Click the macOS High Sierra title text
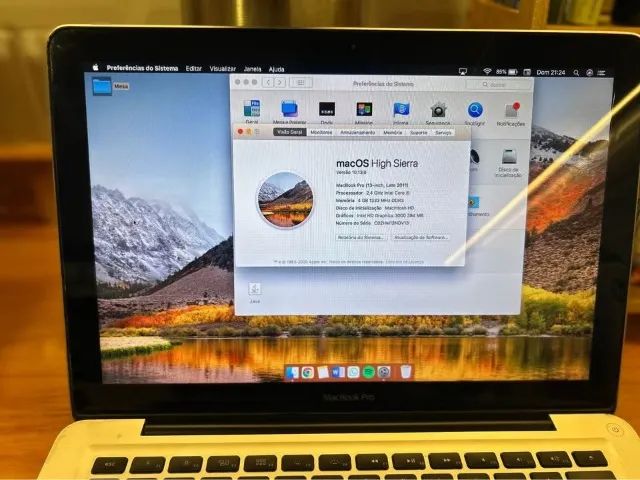The height and width of the screenshot is (480, 640). (377, 163)
